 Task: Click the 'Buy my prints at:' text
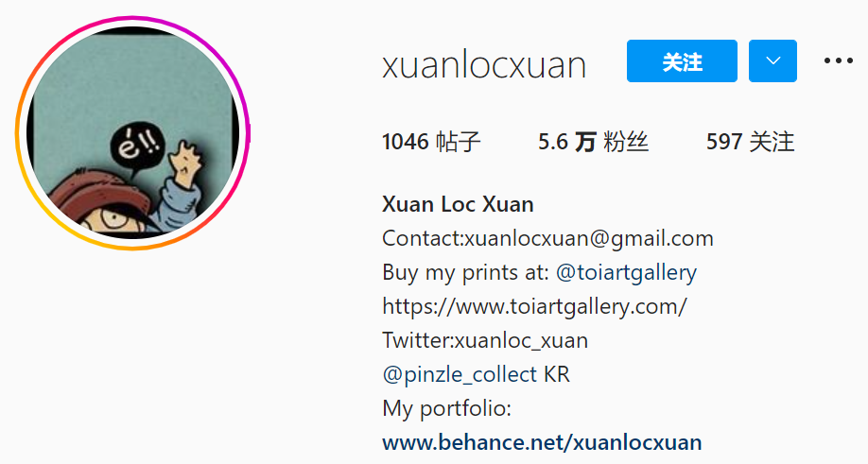click(465, 273)
